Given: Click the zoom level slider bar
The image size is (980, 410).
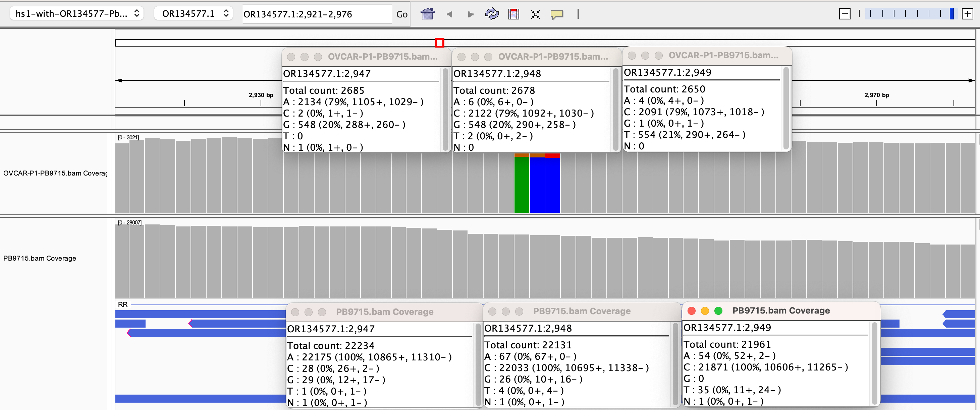Looking at the screenshot, I should click(x=909, y=14).
